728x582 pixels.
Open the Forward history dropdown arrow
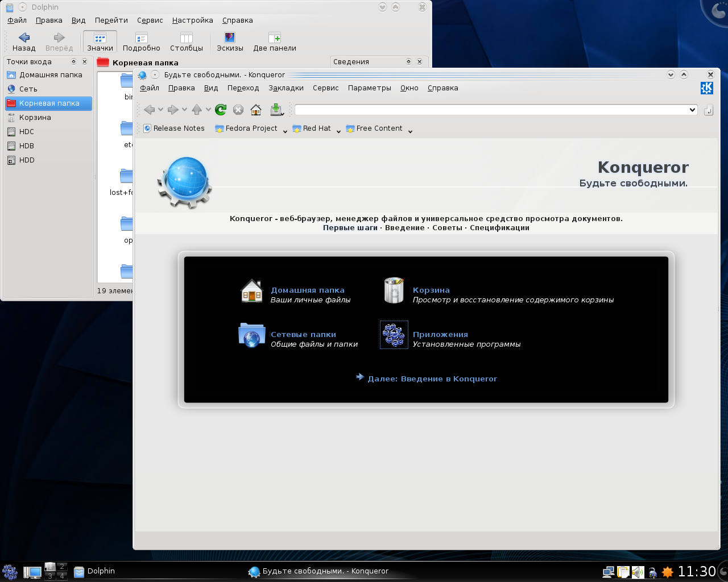tap(184, 110)
